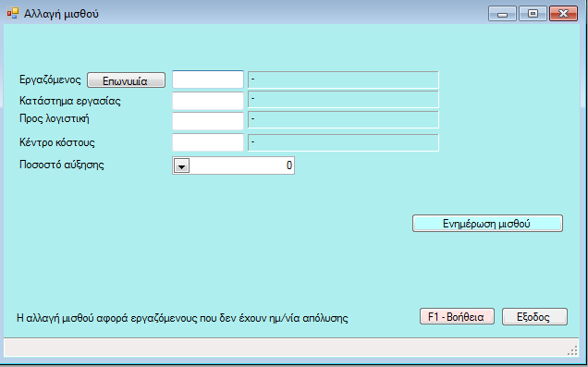
Task: Click the Ενημέρωση μισθού button
Action: (x=487, y=224)
